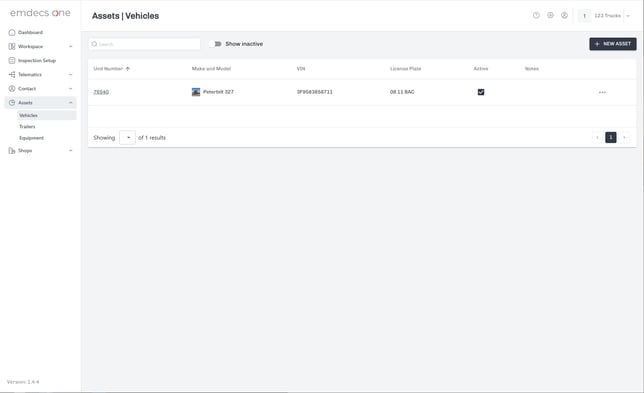This screenshot has height=393, width=644.
Task: Click the Assets | Vehicles page title
Action: (125, 16)
